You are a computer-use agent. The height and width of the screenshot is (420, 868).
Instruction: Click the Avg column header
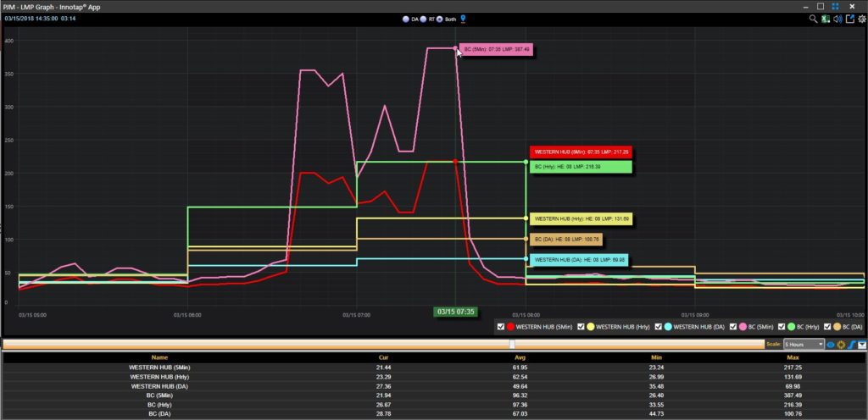520,357
